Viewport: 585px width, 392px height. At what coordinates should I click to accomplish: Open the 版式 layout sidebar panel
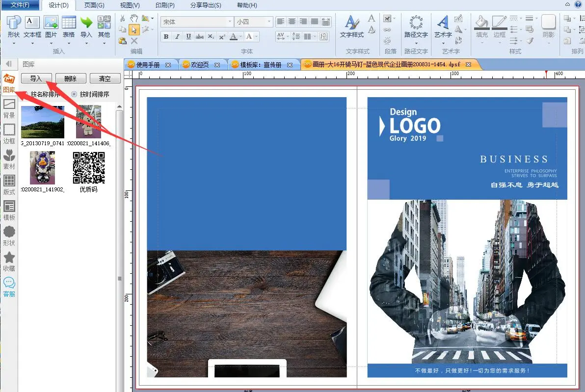(x=9, y=185)
